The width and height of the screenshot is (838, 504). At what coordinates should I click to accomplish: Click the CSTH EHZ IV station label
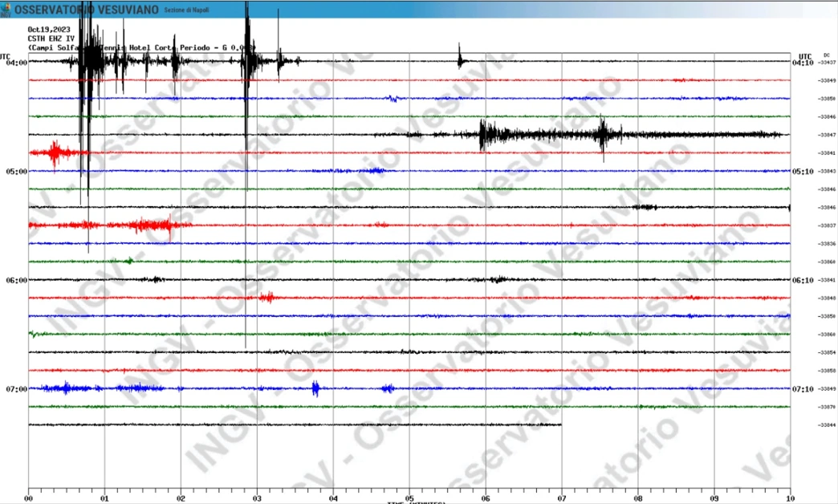(51, 39)
